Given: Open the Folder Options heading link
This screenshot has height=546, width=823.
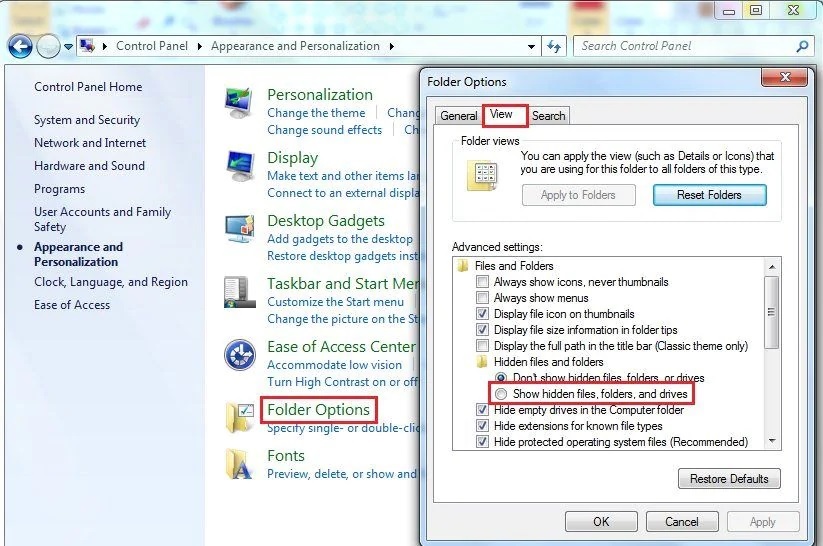Looking at the screenshot, I should coord(319,410).
